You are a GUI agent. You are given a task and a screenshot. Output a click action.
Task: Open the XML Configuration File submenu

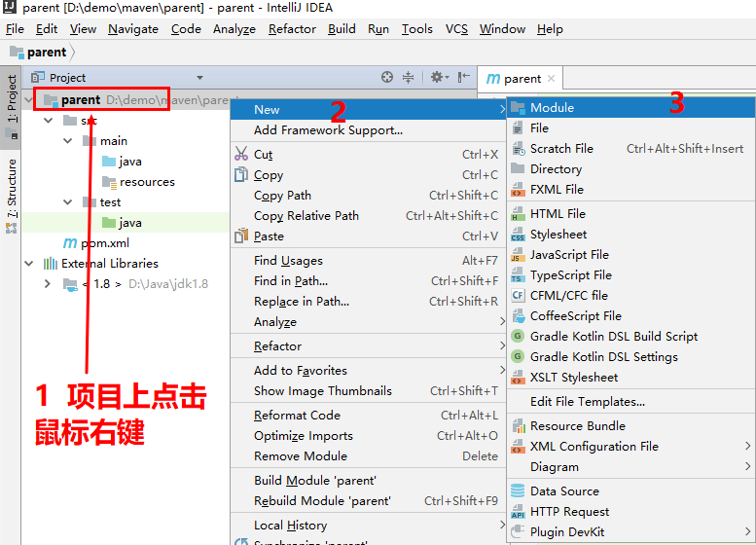(631, 446)
